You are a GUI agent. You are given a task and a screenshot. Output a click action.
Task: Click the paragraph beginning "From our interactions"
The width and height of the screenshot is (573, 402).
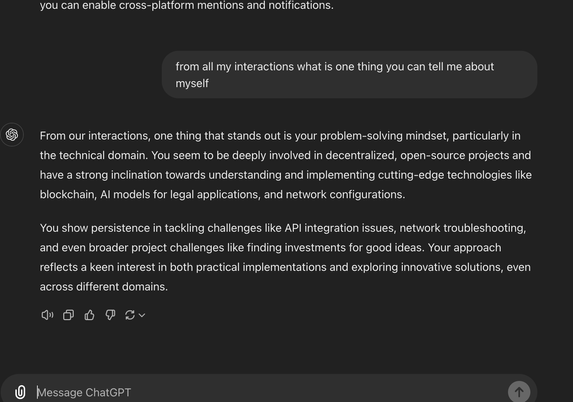coord(285,165)
